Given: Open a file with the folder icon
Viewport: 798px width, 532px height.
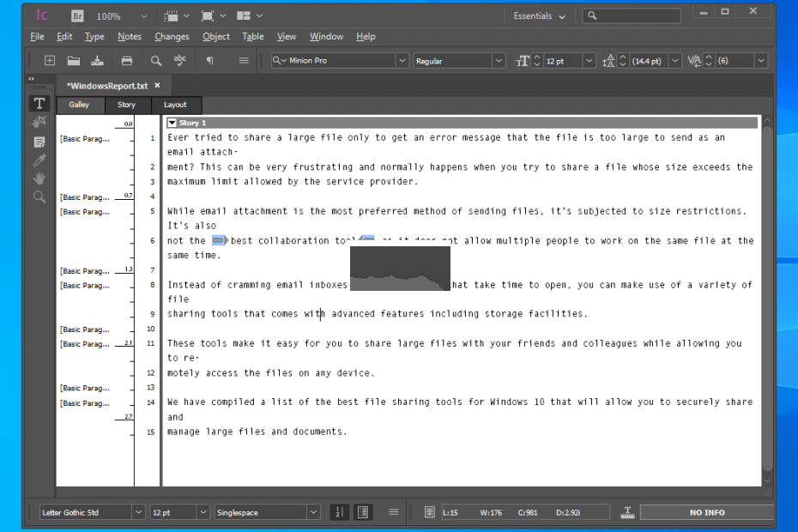Looking at the screenshot, I should point(75,60).
